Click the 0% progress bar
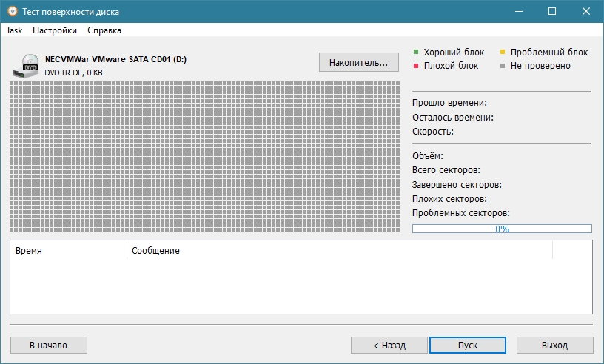 pyautogui.click(x=502, y=229)
